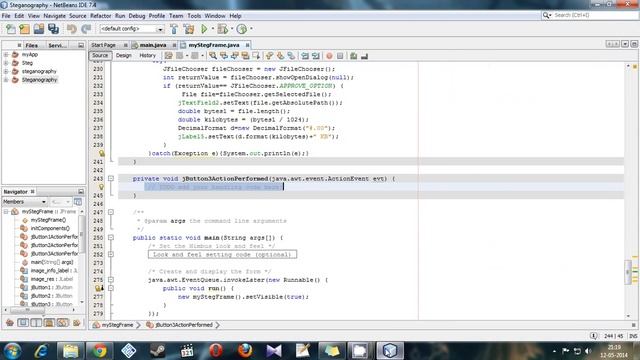Switch to the Start Page tab
This screenshot has height=360, width=640.
point(104,45)
